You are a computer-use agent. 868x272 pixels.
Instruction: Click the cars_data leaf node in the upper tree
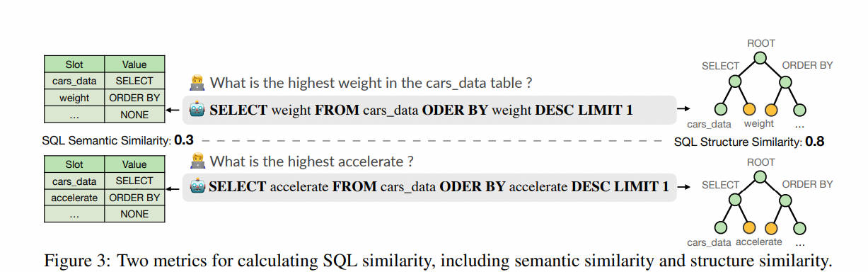[x=722, y=110]
